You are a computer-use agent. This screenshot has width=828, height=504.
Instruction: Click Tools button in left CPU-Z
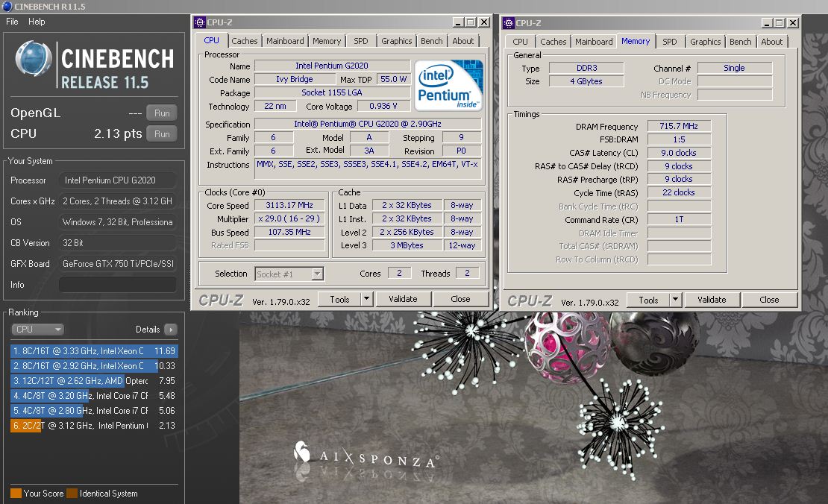point(339,299)
